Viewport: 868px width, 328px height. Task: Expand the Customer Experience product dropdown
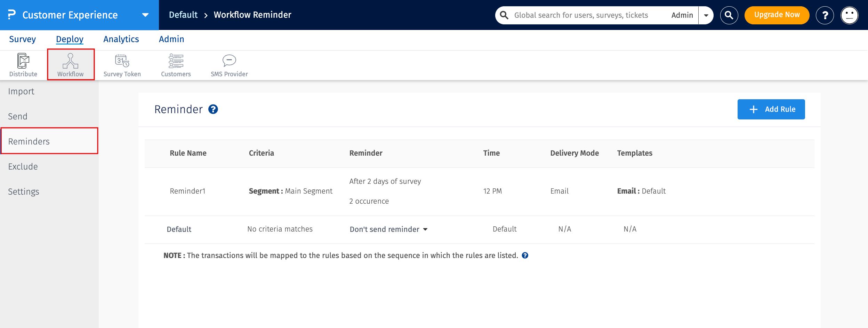[145, 15]
